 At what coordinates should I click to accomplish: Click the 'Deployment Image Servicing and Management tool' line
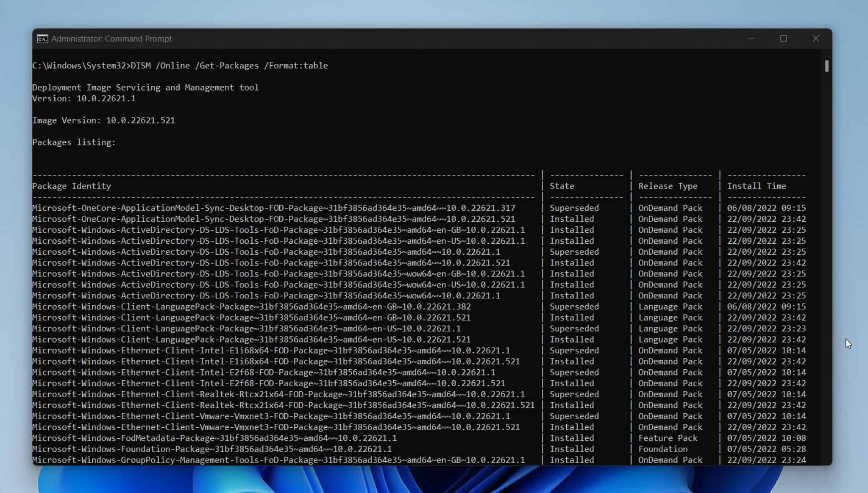(145, 88)
